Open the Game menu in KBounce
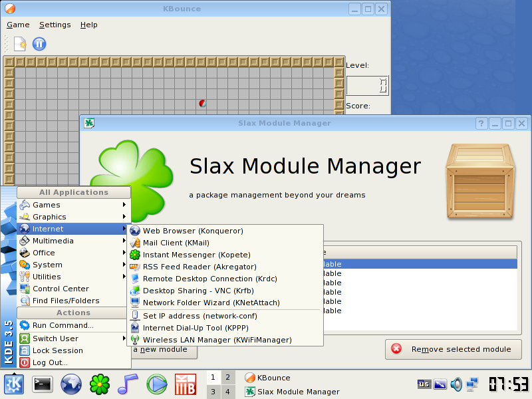The height and width of the screenshot is (399, 532). click(x=18, y=25)
